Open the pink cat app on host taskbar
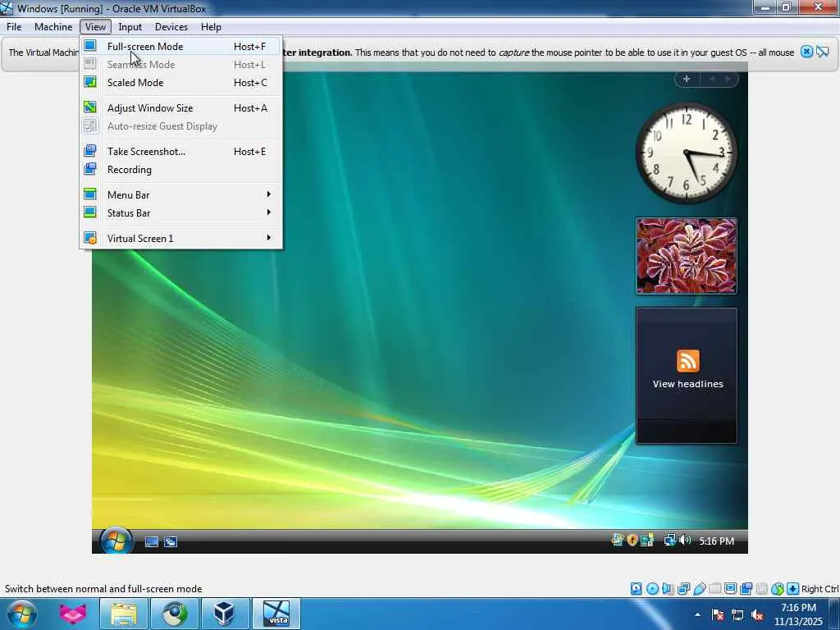The height and width of the screenshot is (630, 840). coord(73,614)
